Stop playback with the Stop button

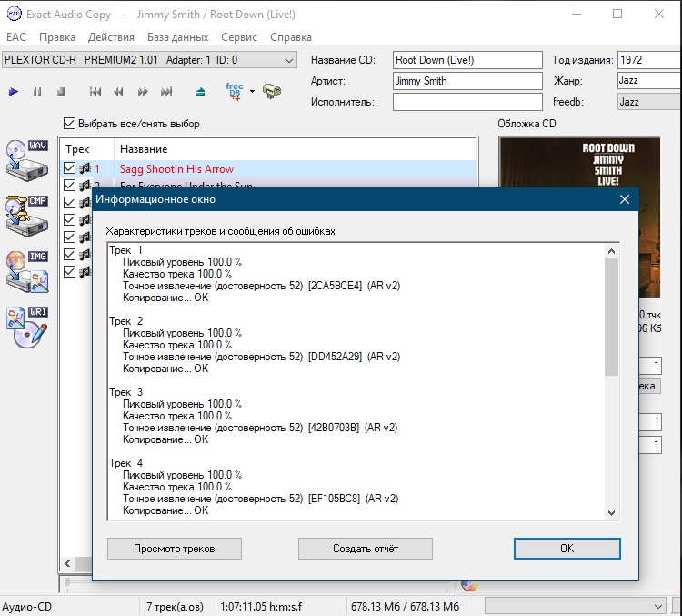click(61, 91)
